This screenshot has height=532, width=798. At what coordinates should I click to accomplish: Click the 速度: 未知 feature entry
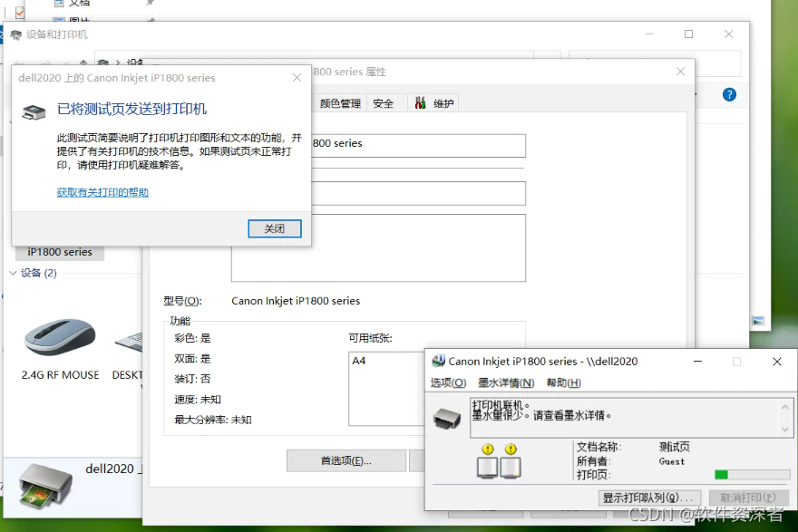(x=198, y=400)
